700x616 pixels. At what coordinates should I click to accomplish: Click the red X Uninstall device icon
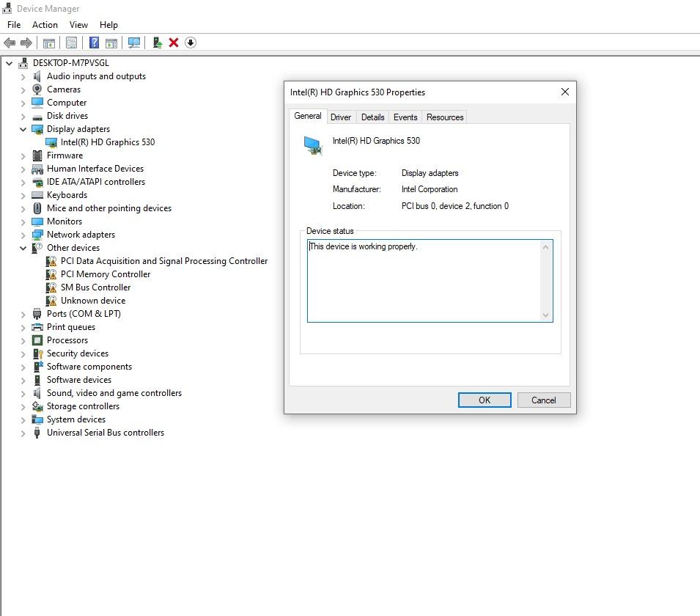pos(174,43)
